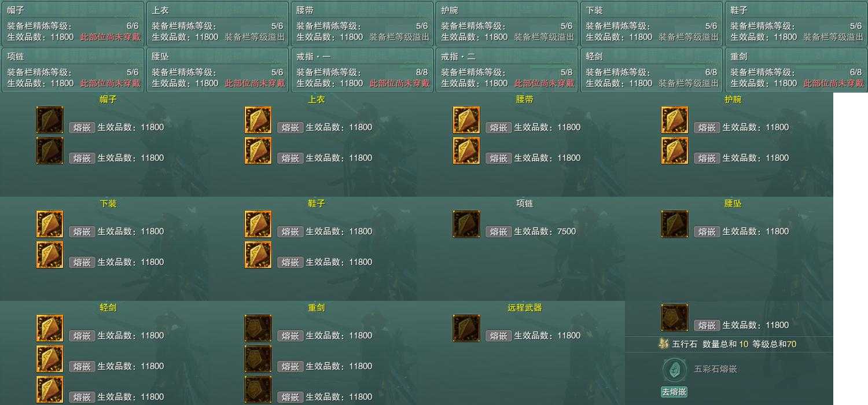Click the 远程武器 section heading
The image size is (868, 405).
pos(525,308)
